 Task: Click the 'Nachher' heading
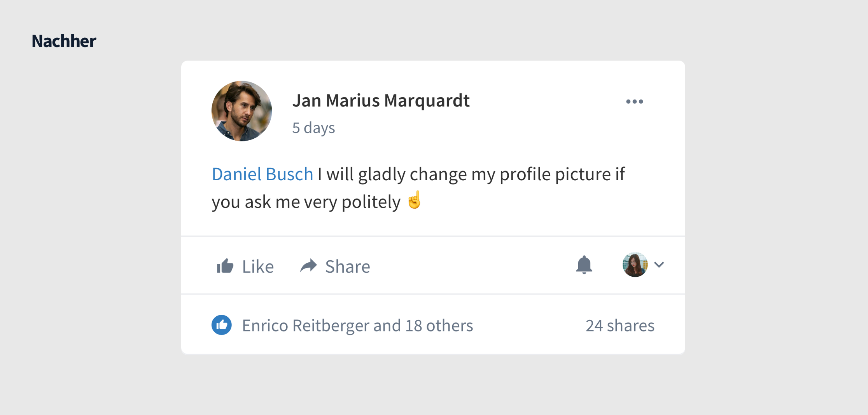click(x=64, y=41)
